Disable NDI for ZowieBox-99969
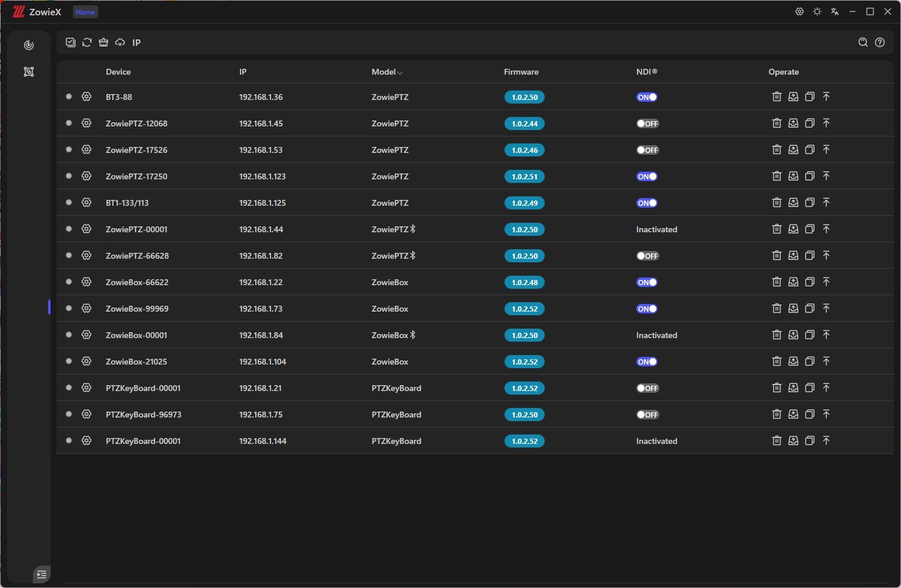The image size is (901, 588). [646, 309]
